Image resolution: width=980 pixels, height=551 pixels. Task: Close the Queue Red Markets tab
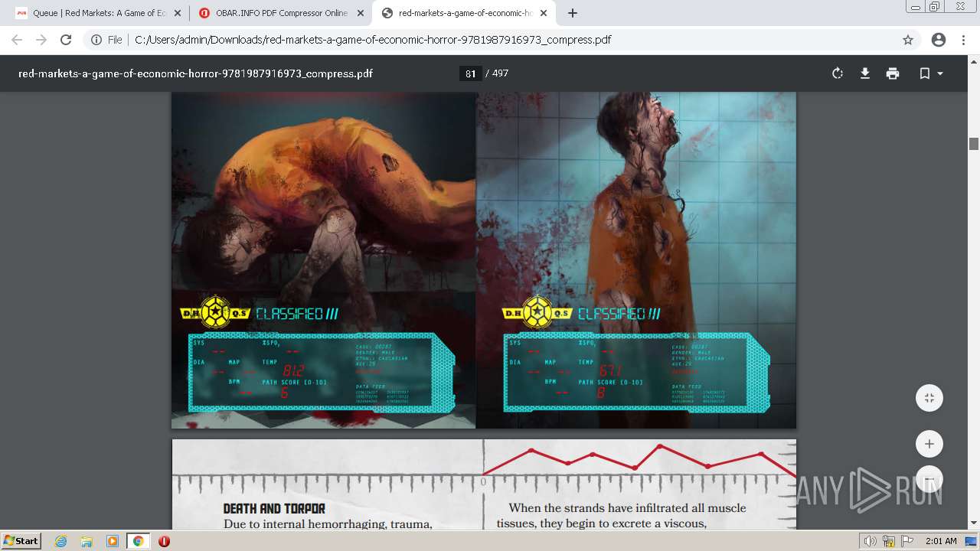coord(177,13)
